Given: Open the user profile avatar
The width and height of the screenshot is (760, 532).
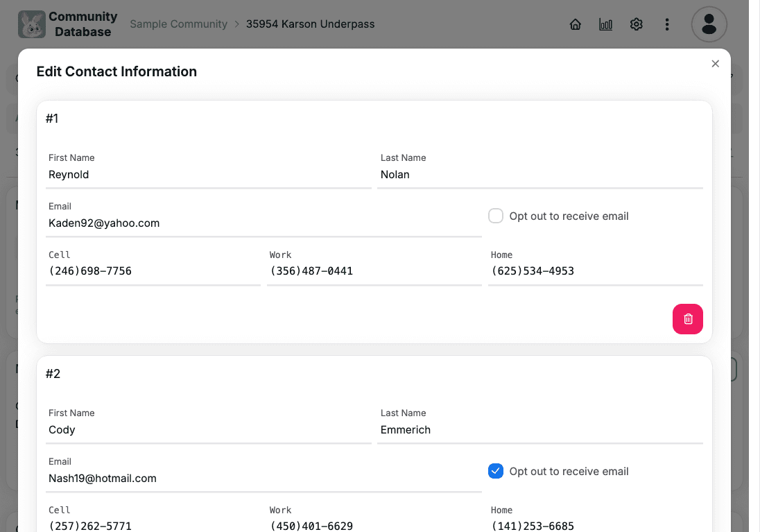Looking at the screenshot, I should [x=709, y=24].
